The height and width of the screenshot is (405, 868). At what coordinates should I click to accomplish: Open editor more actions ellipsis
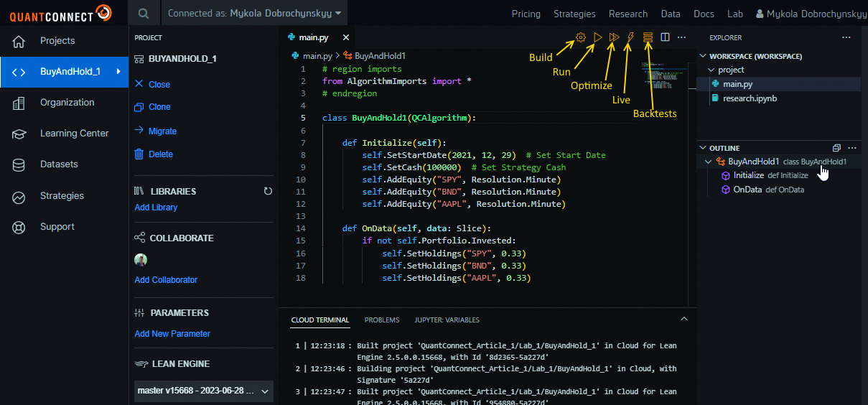pyautogui.click(x=681, y=37)
